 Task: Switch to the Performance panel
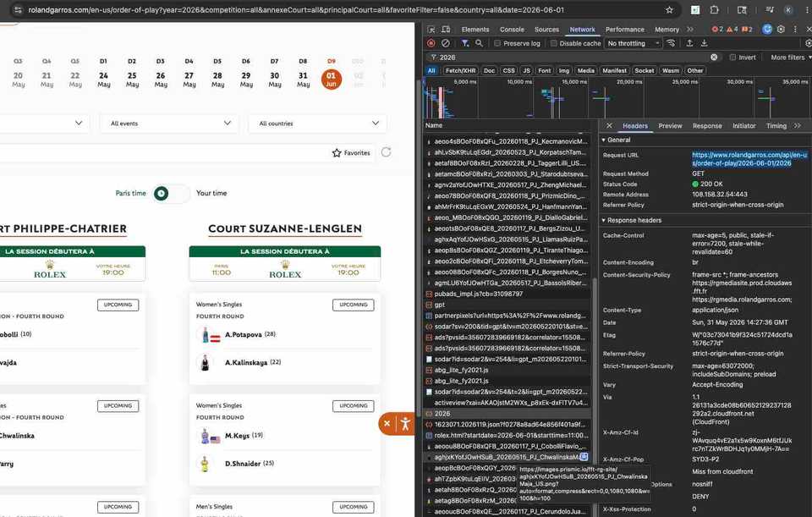(x=624, y=30)
